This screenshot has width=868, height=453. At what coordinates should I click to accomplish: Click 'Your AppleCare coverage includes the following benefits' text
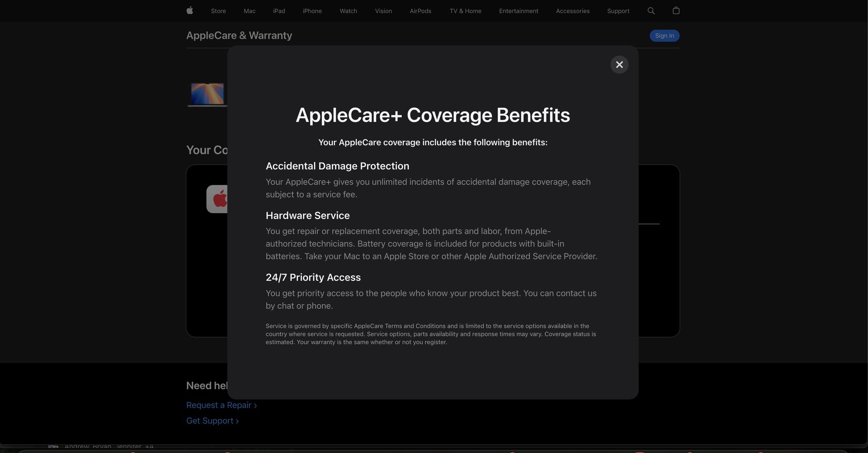(433, 142)
